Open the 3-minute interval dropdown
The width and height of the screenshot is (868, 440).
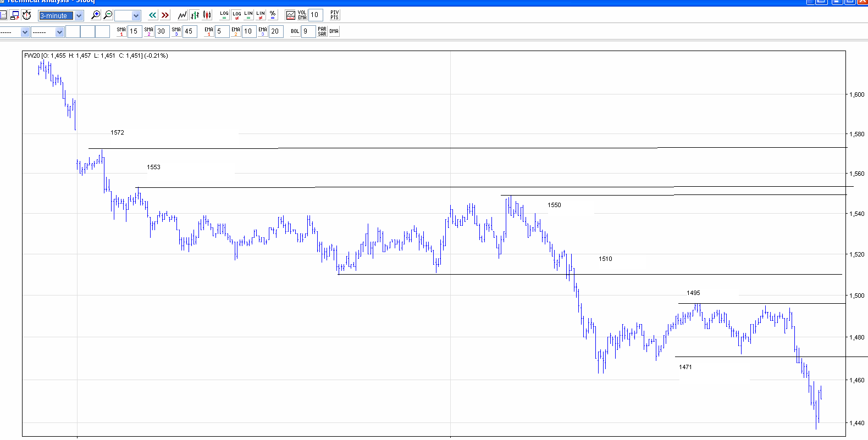[x=60, y=15]
